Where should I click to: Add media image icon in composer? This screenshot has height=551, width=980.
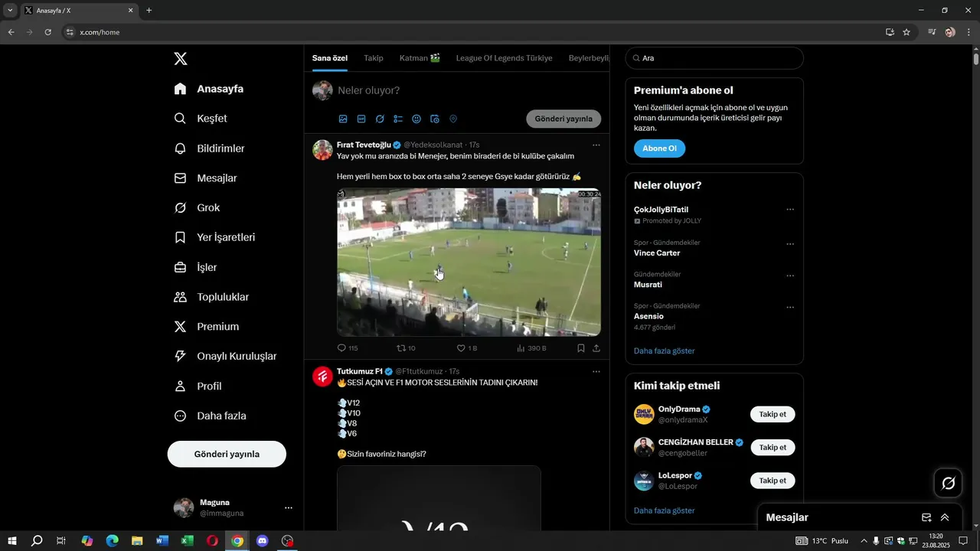point(343,119)
